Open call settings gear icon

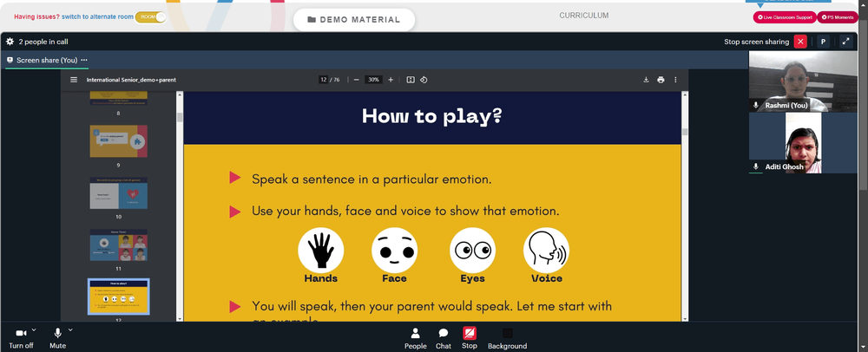[10, 42]
